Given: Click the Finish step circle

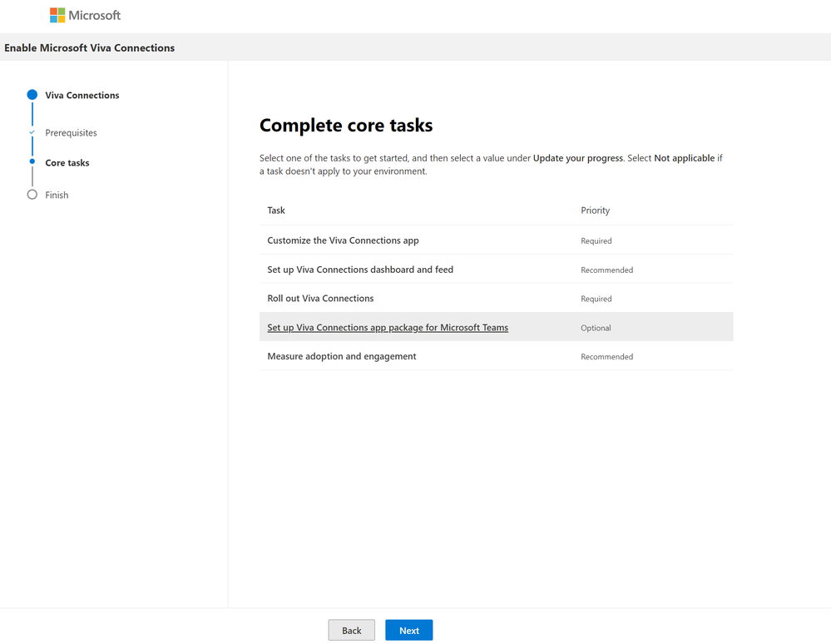Looking at the screenshot, I should (x=32, y=195).
